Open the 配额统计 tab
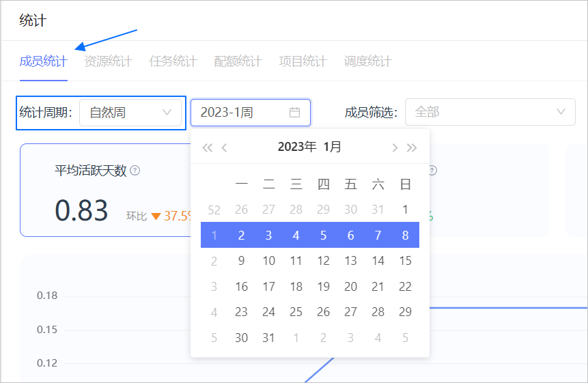Image resolution: width=588 pixels, height=383 pixels. 238,61
